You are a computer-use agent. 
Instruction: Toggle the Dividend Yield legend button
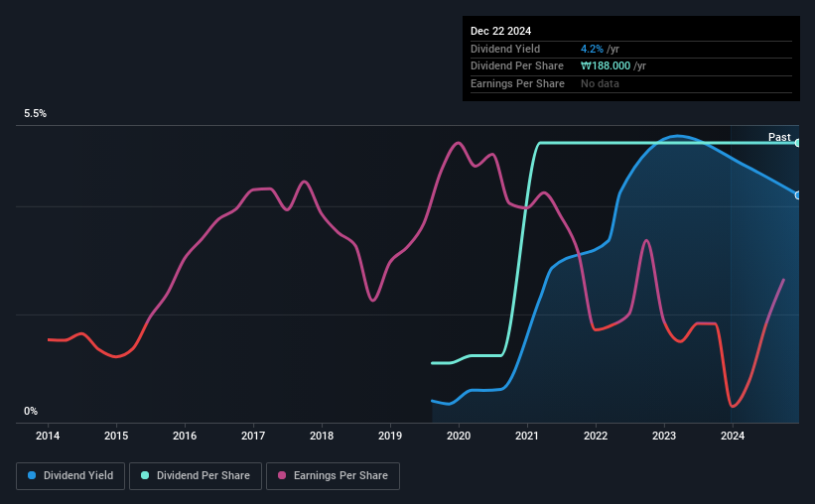pyautogui.click(x=70, y=476)
